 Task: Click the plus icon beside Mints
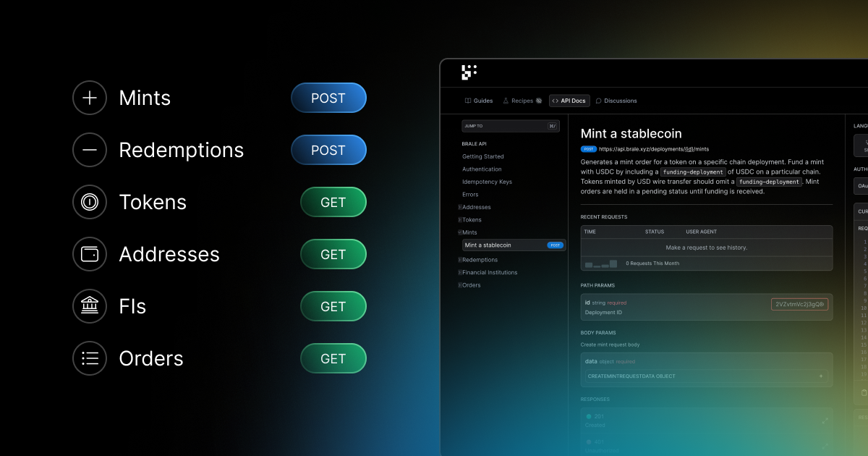(x=90, y=98)
